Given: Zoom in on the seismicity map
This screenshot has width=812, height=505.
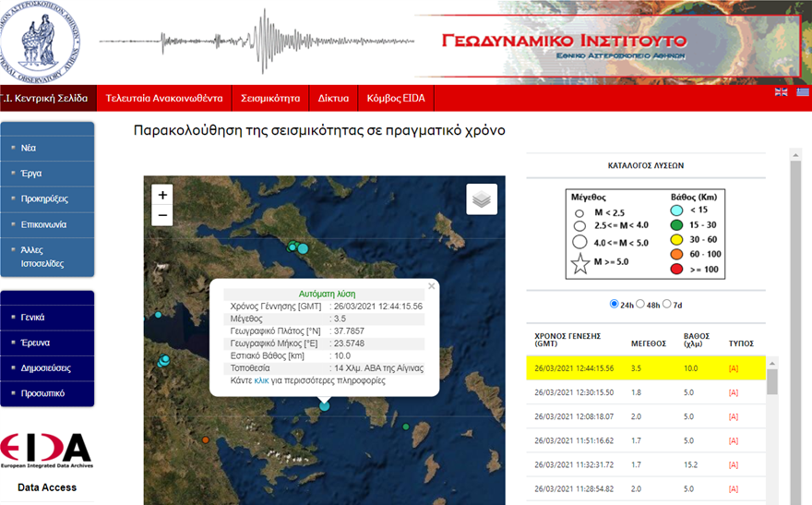Looking at the screenshot, I should 162,195.
